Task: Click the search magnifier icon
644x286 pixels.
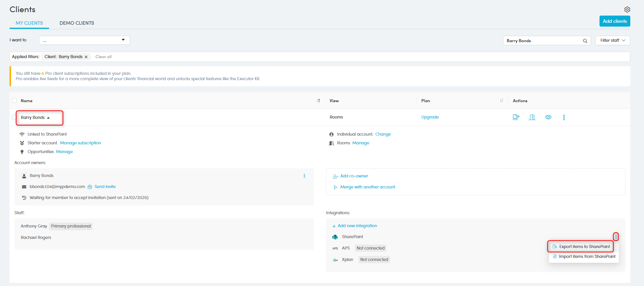Action: tap(585, 41)
